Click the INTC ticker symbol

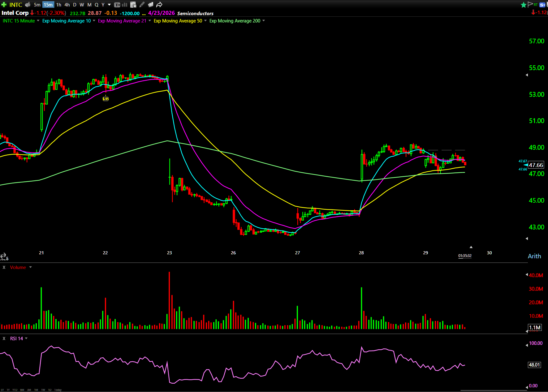tap(15, 5)
